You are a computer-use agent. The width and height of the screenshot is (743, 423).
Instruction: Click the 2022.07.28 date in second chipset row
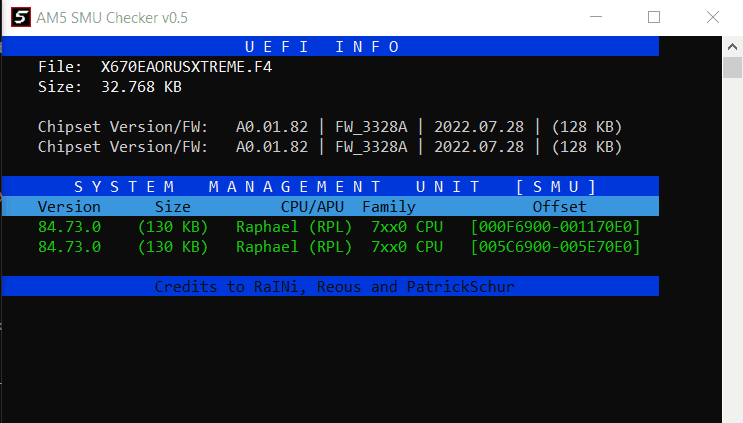[479, 147]
